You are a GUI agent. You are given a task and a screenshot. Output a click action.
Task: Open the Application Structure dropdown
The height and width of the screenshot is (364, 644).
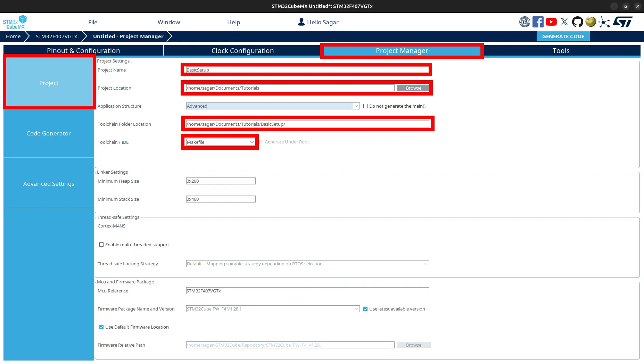pos(273,106)
